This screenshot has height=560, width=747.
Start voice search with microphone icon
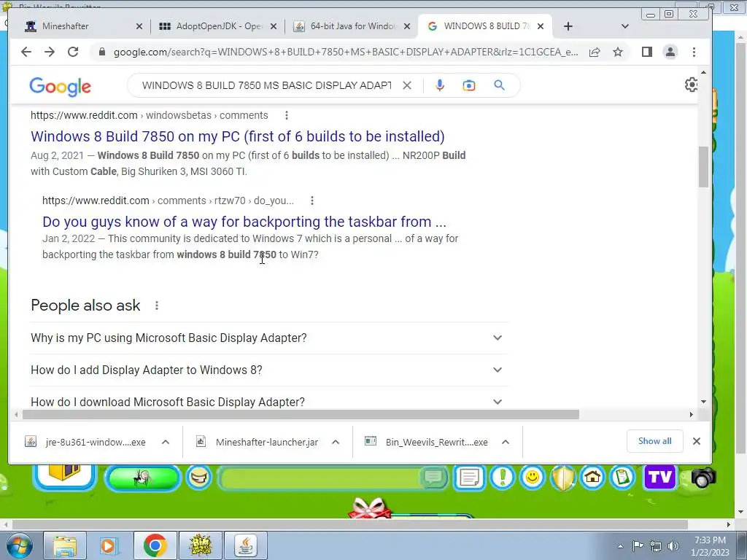point(440,85)
